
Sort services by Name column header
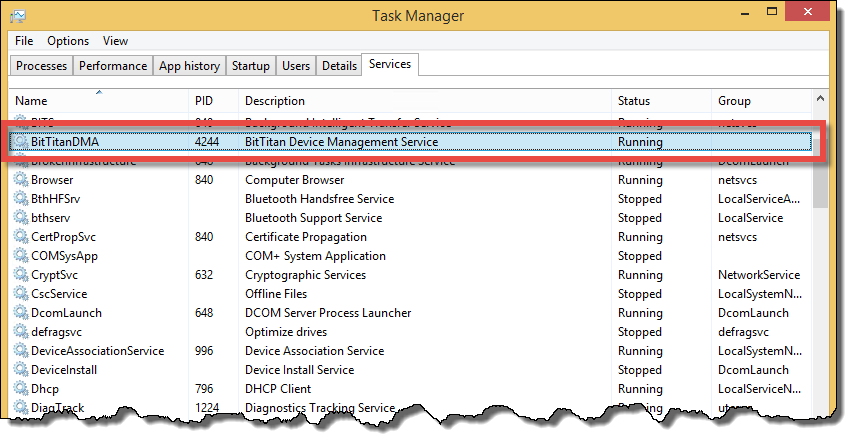99,101
